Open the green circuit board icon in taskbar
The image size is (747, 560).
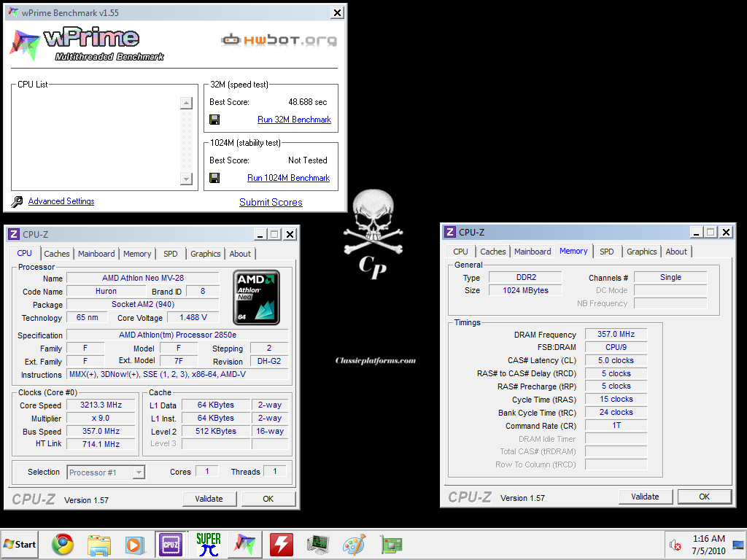coord(391,545)
